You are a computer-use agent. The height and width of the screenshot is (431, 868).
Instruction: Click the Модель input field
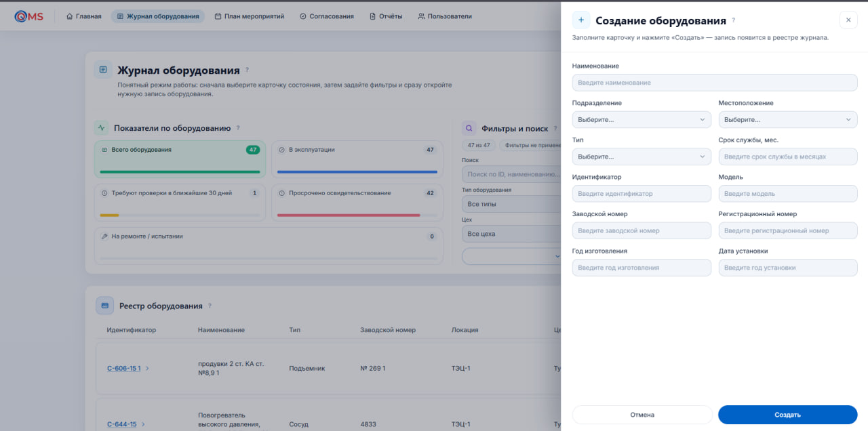click(788, 194)
